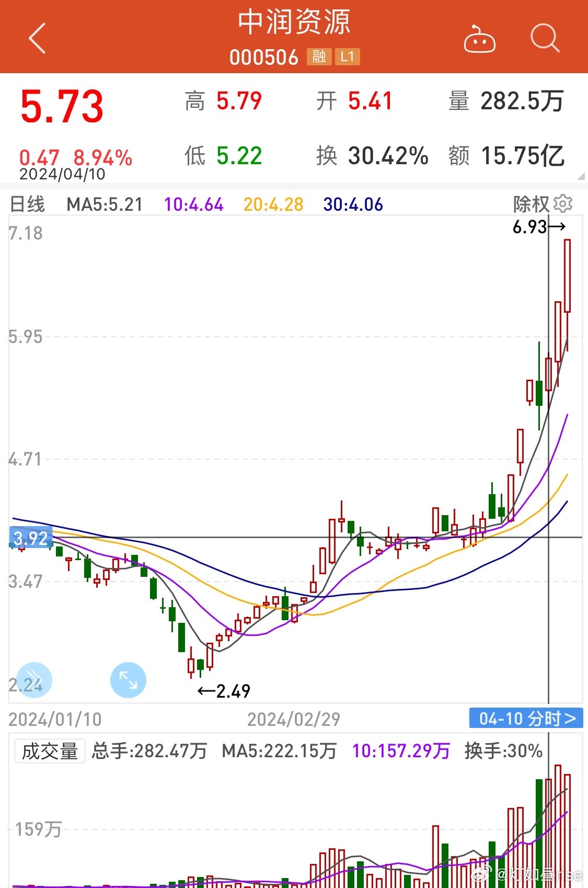Tap 总手:282.47万 volume value
The width and height of the screenshot is (588, 888).
(149, 751)
